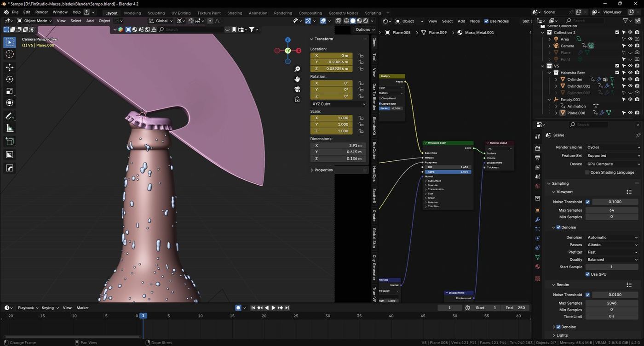644x346 pixels.
Task: Click the IOR value slider on node
Action: pyautogui.click(x=448, y=167)
